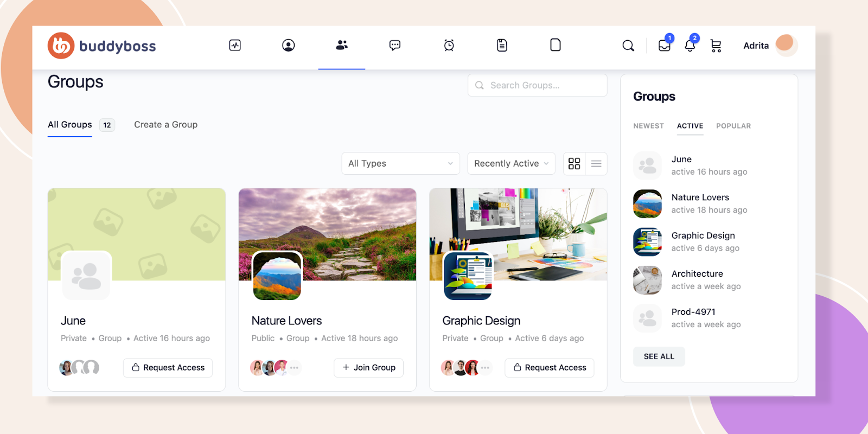This screenshot has width=868, height=434.
Task: Switch sidebar to Popular tab
Action: point(733,126)
